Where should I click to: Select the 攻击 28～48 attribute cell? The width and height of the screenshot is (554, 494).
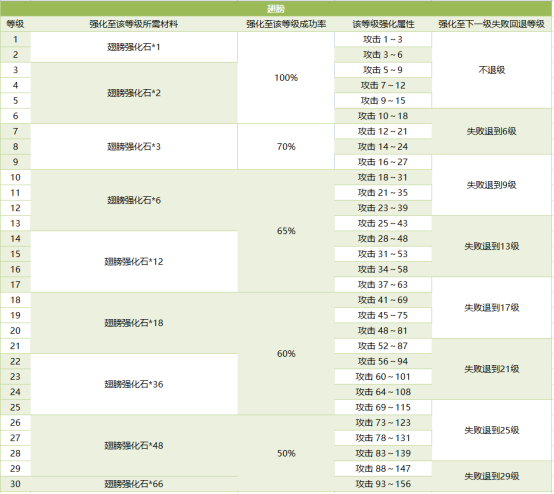pyautogui.click(x=383, y=239)
